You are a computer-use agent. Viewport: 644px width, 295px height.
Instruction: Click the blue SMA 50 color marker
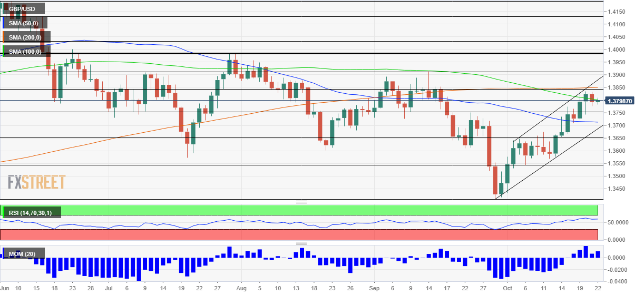point(4,23)
